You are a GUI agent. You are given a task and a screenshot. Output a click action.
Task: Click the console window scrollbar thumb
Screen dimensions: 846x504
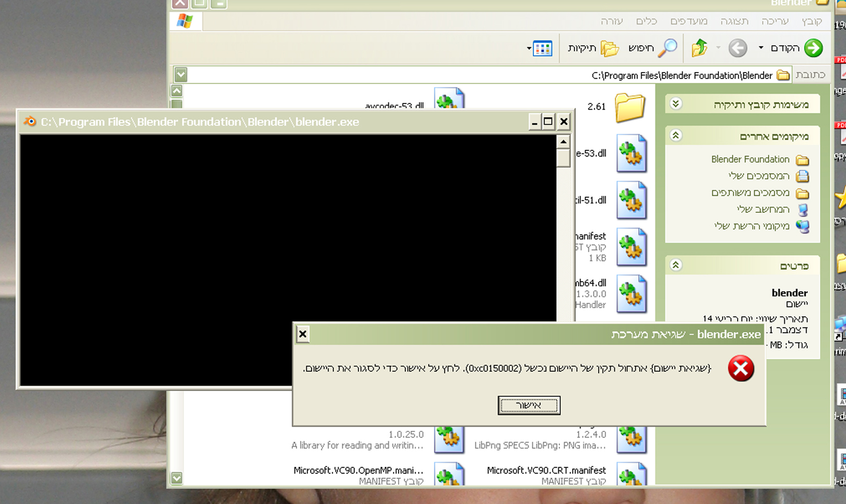[x=563, y=158]
